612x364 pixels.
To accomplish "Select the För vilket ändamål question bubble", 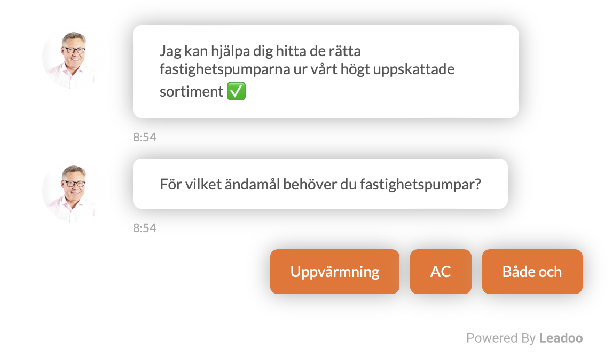I will (x=320, y=184).
